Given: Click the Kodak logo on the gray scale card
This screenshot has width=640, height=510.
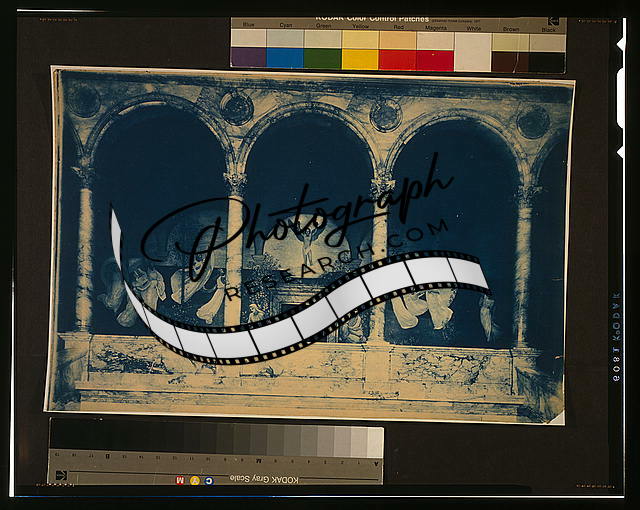Looking at the screenshot, I should pos(61,475).
